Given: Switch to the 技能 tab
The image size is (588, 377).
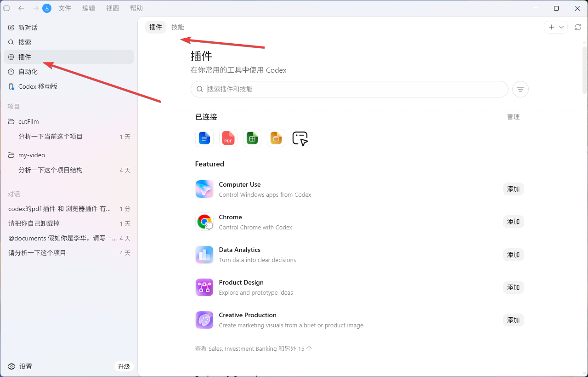Looking at the screenshot, I should 178,27.
